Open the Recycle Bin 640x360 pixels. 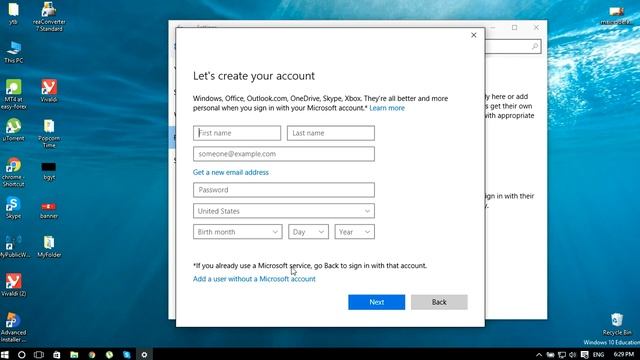(x=617, y=324)
